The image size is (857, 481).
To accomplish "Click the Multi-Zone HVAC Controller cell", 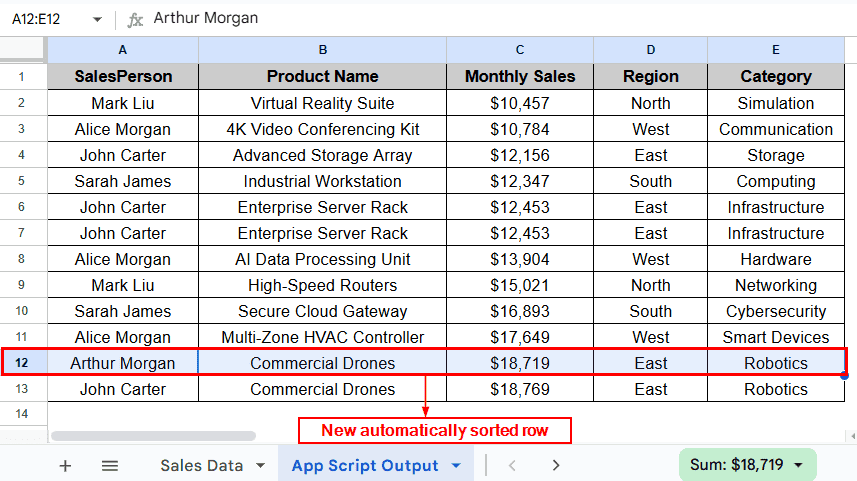I will coord(322,337).
